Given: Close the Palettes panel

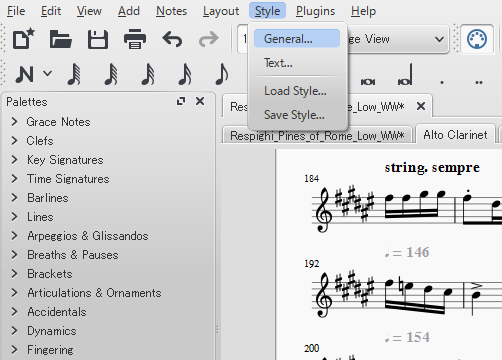Looking at the screenshot, I should [x=200, y=101].
